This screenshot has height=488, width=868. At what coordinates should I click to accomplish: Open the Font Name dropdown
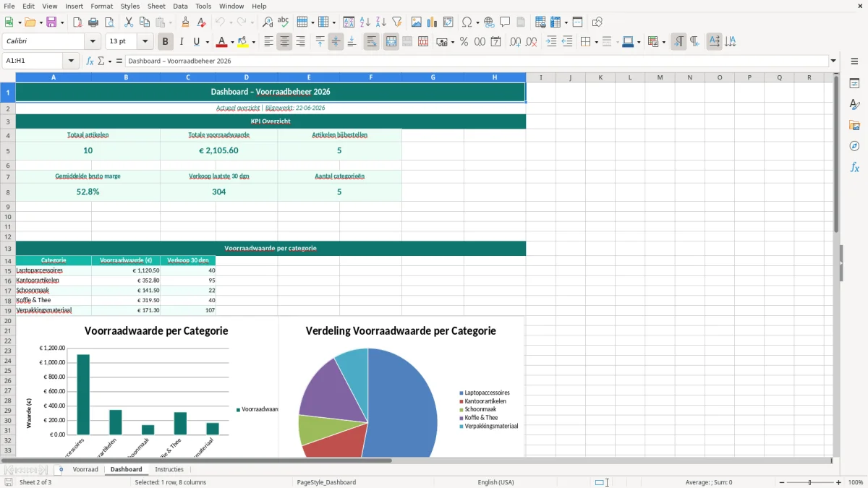(x=93, y=42)
